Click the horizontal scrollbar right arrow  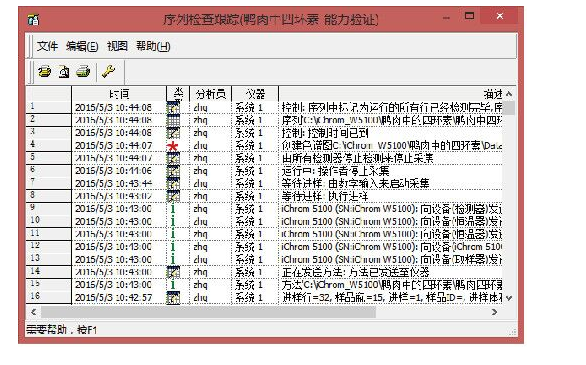(494, 312)
